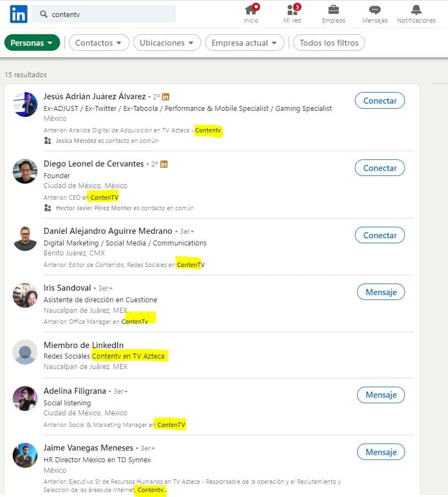Image resolution: width=448 pixels, height=497 pixels.
Task: Click mutual contact icon for Jesica Méndez
Action: pos(47,141)
